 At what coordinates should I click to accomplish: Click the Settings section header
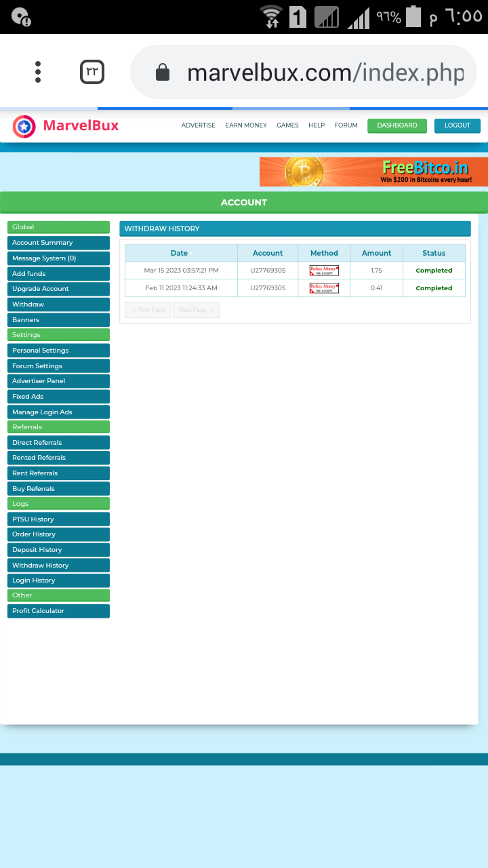pos(58,335)
